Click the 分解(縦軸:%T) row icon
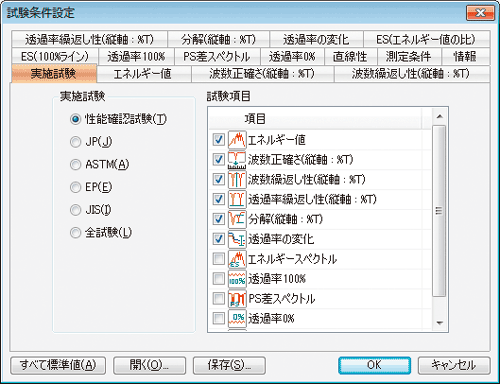The image size is (500, 384). [x=237, y=219]
